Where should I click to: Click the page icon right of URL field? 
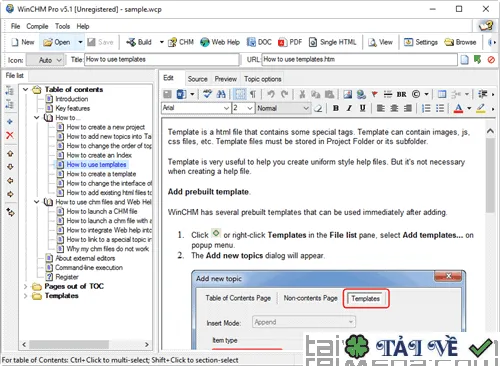pyautogui.click(x=464, y=60)
